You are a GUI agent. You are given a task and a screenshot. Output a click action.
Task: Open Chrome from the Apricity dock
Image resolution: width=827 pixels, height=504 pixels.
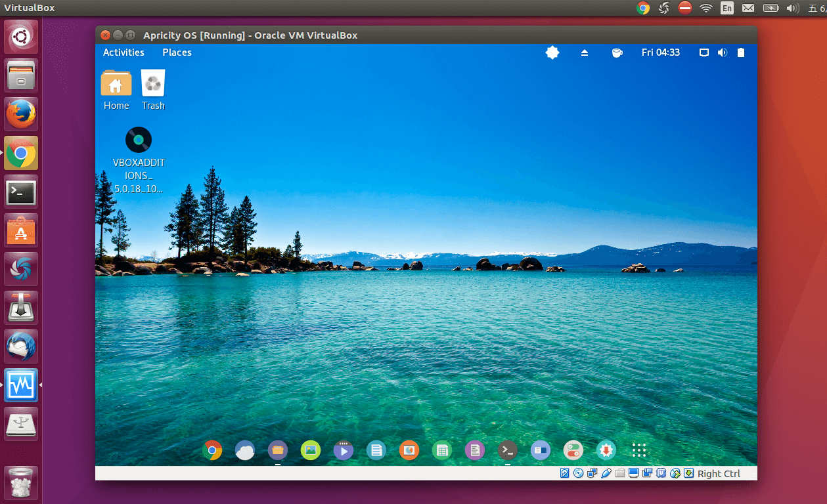pos(212,450)
